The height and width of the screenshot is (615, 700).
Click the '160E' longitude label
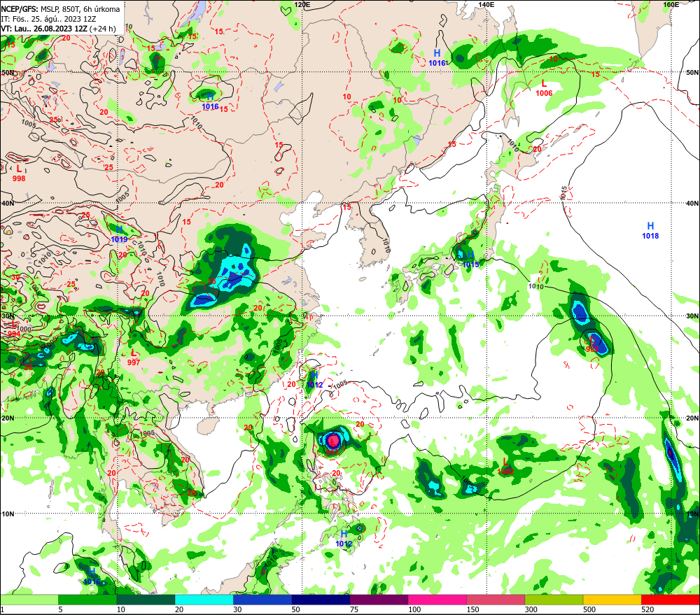pyautogui.click(x=671, y=4)
